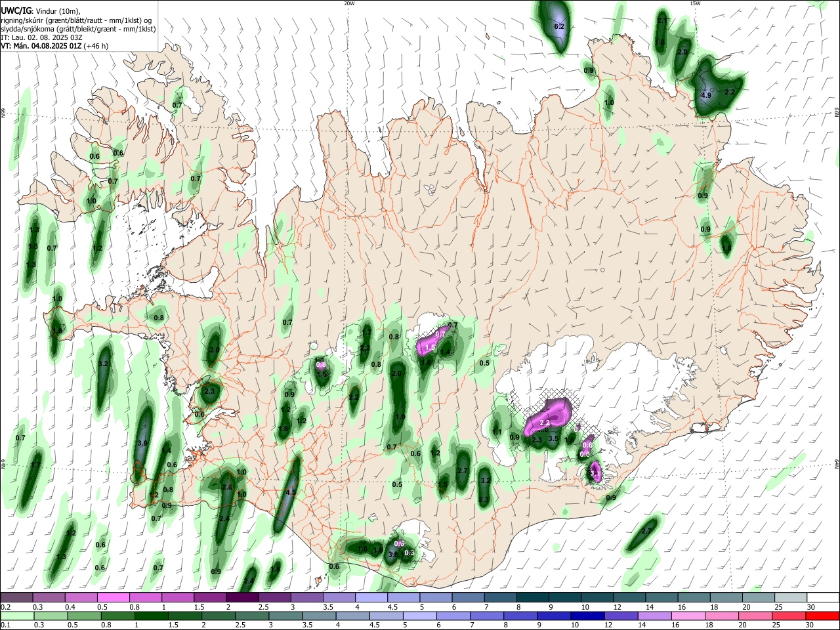Click the dark blue 10 swatch in the lower legend row
Screen dimensions: 840x630
coord(586,616)
